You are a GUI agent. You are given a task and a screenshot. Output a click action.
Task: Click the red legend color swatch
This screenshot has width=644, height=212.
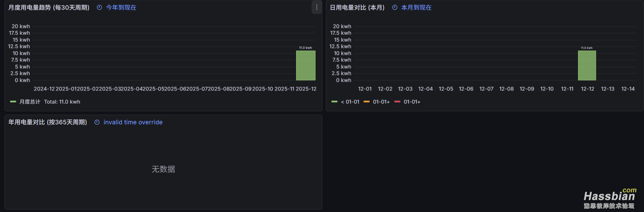click(397, 102)
